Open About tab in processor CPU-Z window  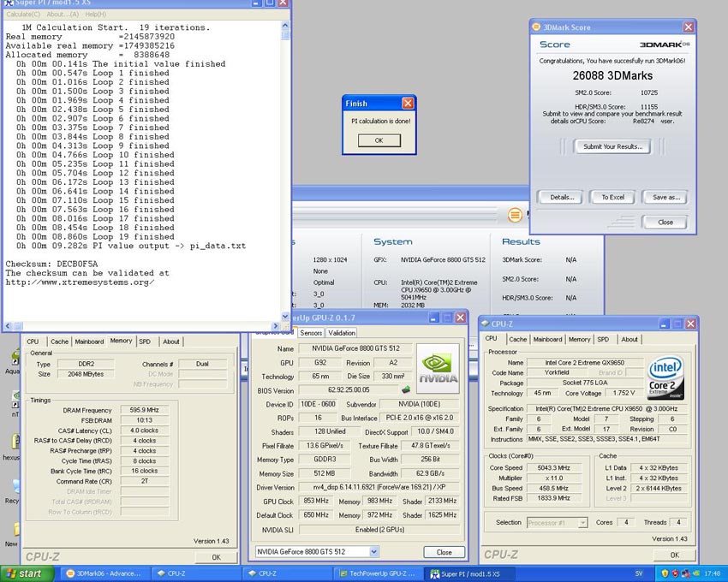[x=630, y=339]
